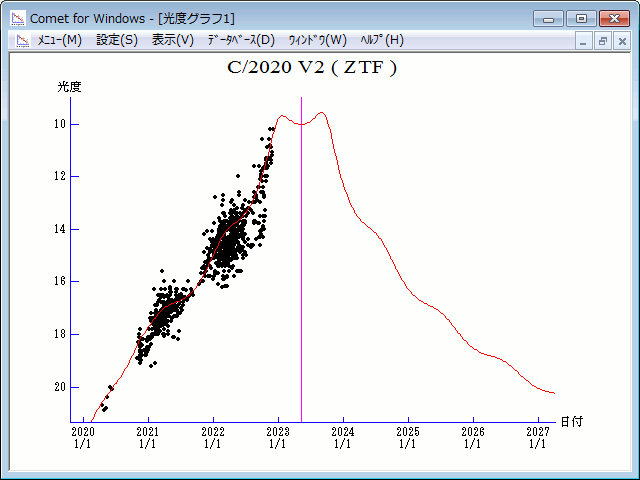Screen dimensions: 640x480
Task: Expand the 表示(V) view menu
Action: [173, 40]
